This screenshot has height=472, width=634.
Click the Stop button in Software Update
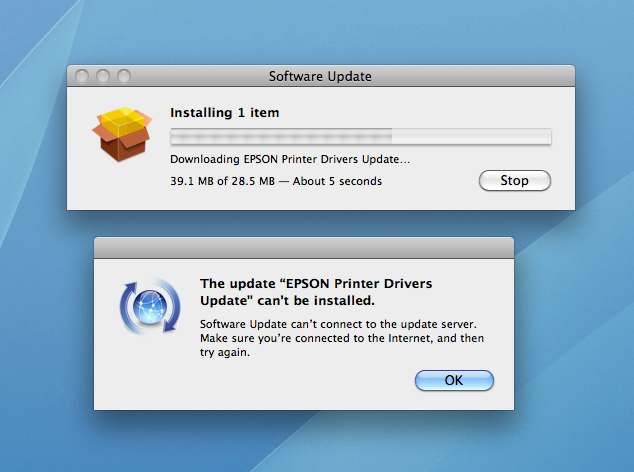point(515,180)
